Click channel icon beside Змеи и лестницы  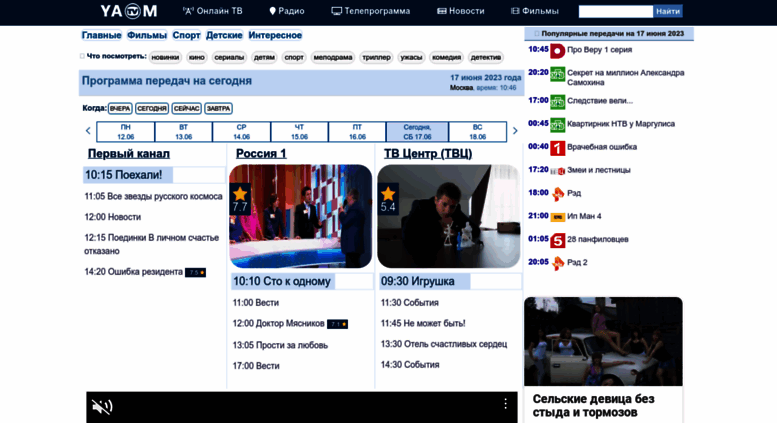tap(557, 171)
